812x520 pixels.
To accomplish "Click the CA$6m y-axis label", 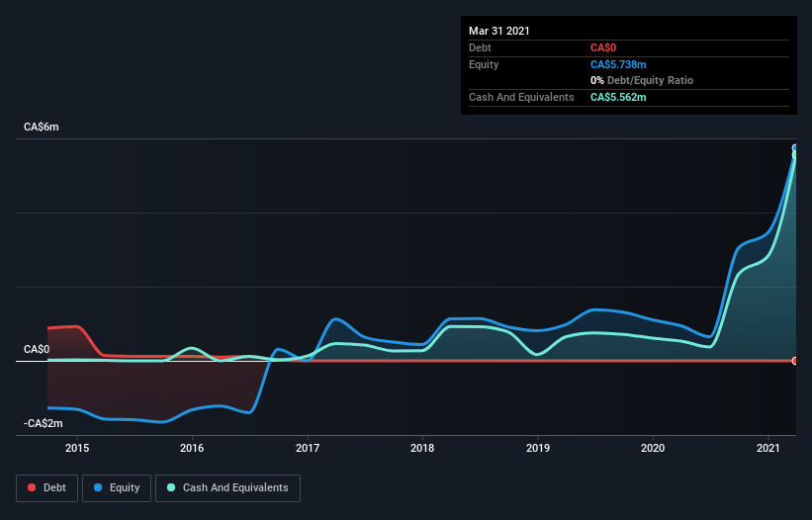I will point(42,127).
